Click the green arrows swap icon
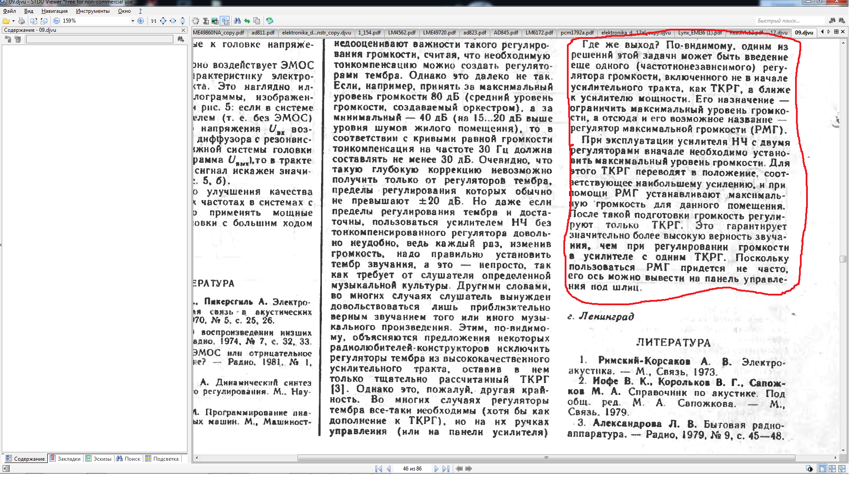The image size is (868, 489). tap(247, 21)
